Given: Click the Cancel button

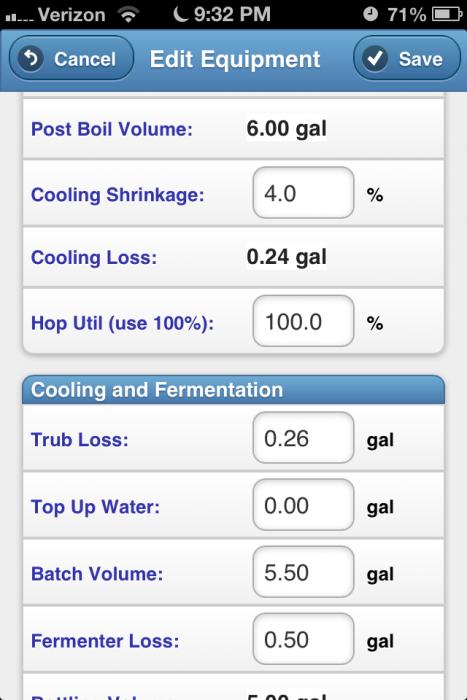Looking at the screenshot, I should click(71, 58).
